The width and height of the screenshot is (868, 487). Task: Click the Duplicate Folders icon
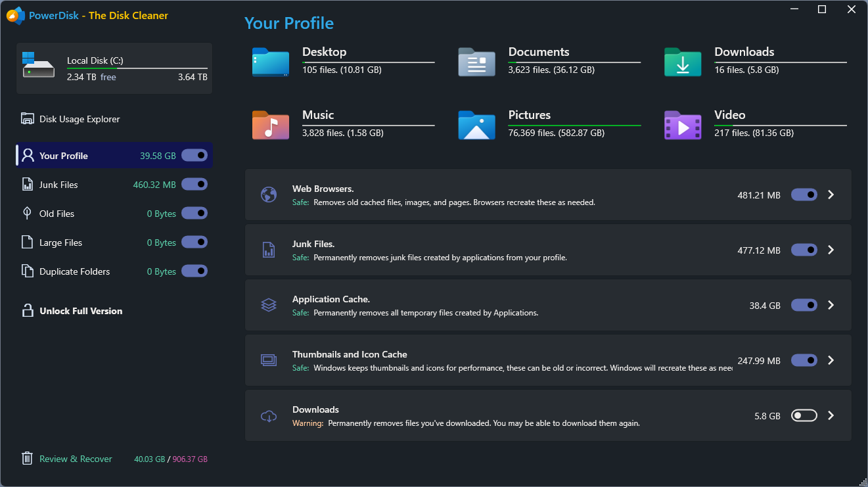pos(28,271)
